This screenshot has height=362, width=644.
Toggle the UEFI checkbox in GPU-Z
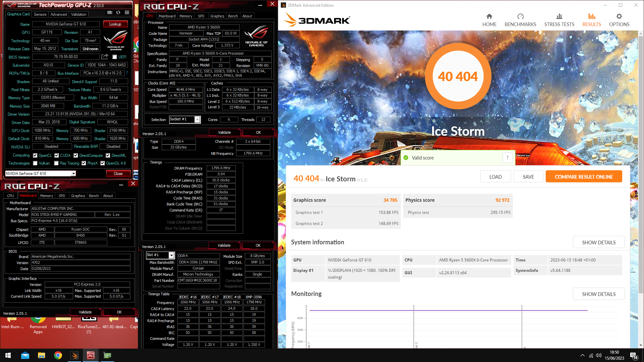[115, 57]
